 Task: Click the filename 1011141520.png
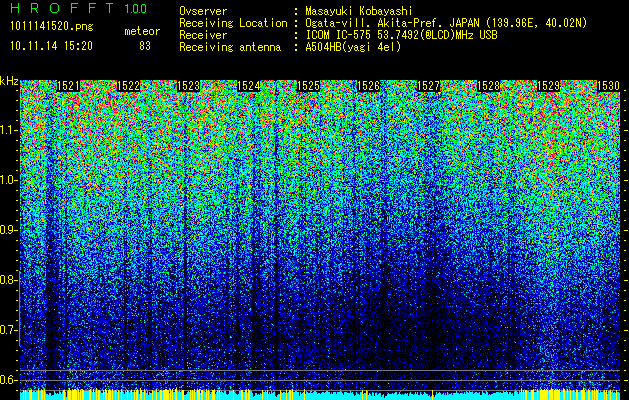(52, 26)
